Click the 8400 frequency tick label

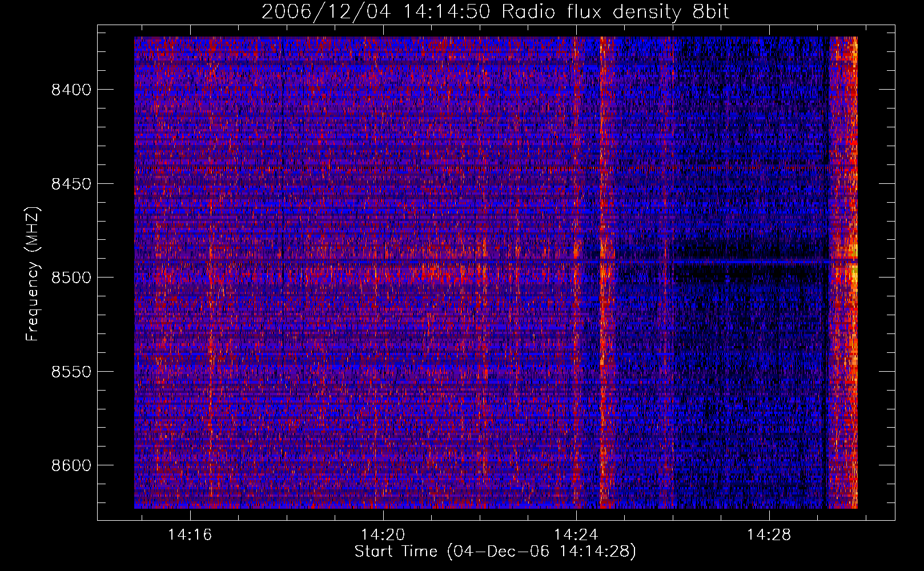[x=71, y=90]
